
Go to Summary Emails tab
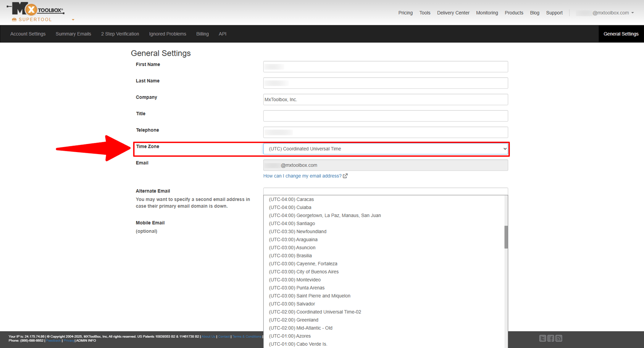point(73,34)
